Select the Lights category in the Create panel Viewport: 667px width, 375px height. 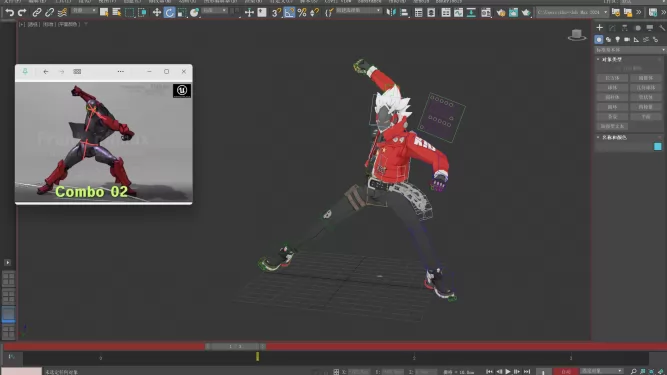click(x=618, y=40)
